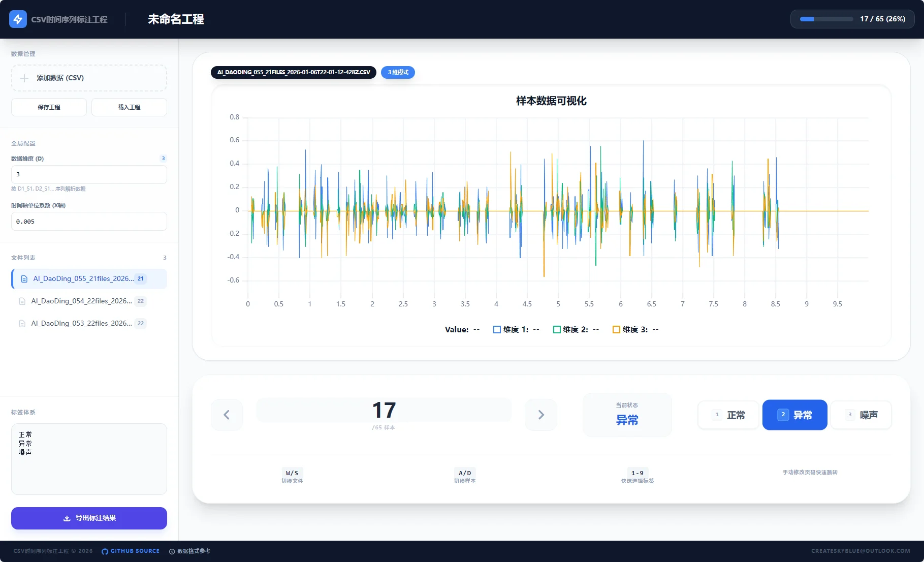Go to next sample with right chevron
924x562 pixels.
541,415
